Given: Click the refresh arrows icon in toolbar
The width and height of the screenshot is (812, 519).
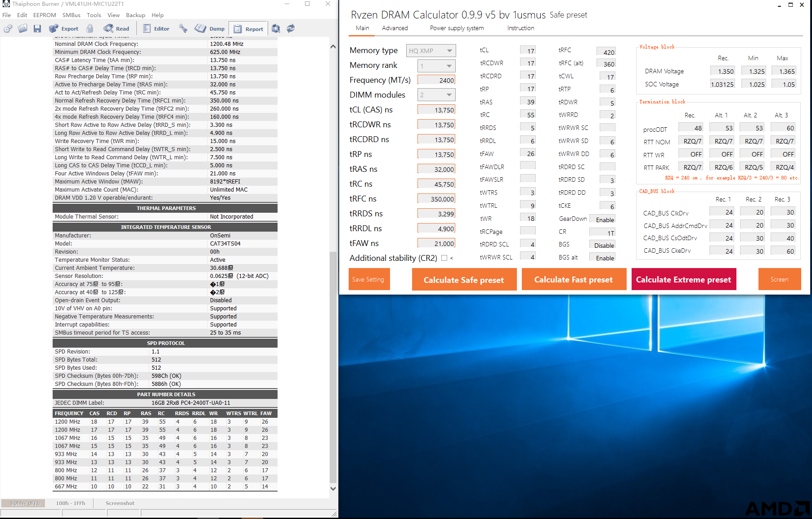Looking at the screenshot, I should 291,29.
